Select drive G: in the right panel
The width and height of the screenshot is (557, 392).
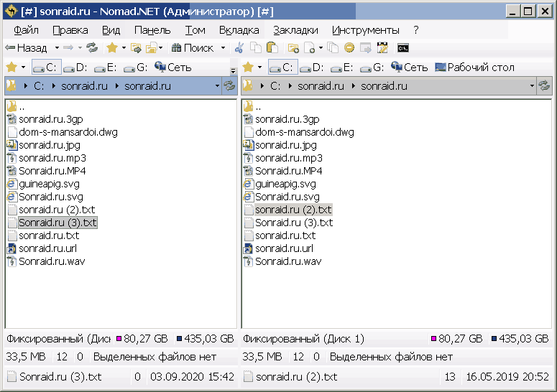point(372,67)
